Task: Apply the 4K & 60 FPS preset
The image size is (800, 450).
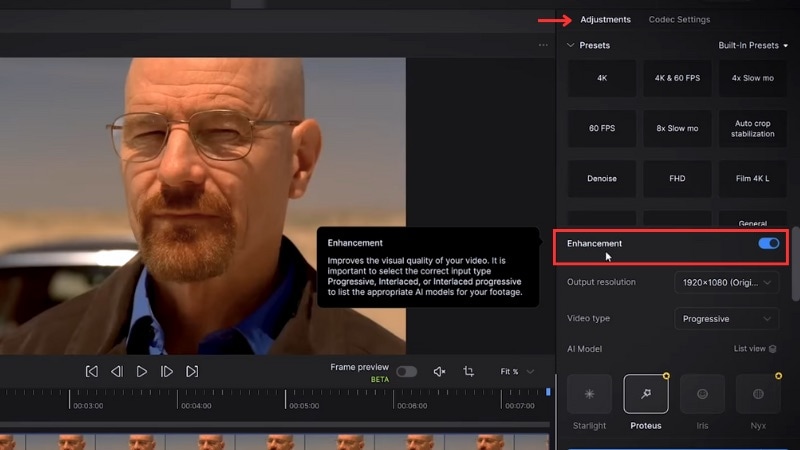Action: 677,78
